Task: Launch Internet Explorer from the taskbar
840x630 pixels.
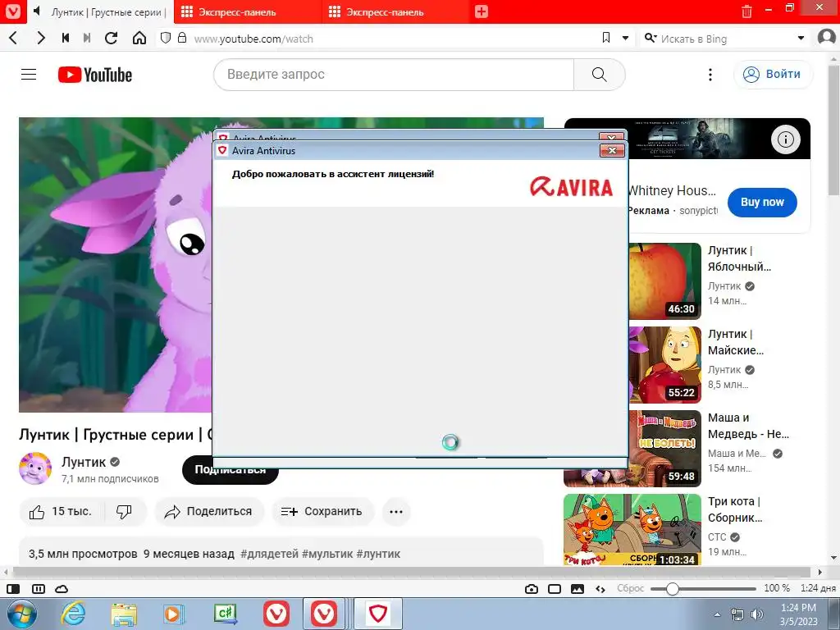Action: click(x=73, y=614)
